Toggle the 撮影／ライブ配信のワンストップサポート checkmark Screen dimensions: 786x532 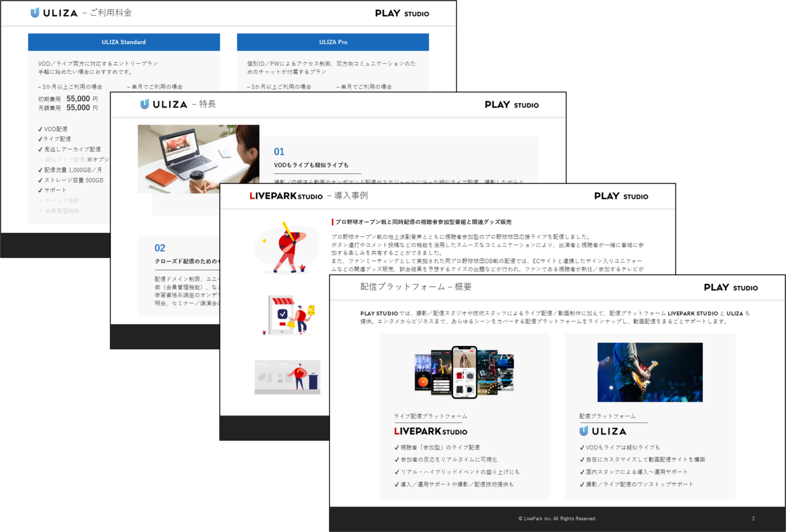(x=582, y=484)
